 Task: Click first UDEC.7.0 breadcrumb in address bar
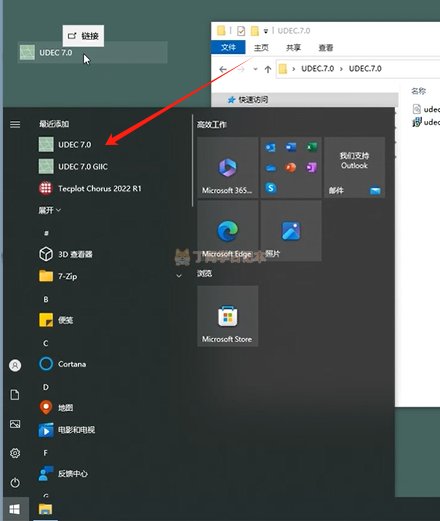317,69
